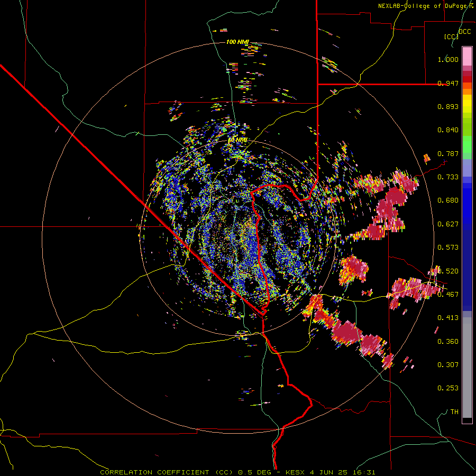Viewport: 476px width, 476px height.
Task: Click the 0.573 scale value
Action: [x=448, y=248]
